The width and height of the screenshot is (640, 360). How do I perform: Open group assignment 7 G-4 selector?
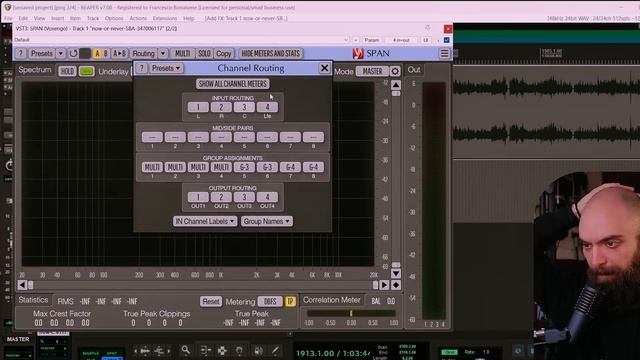click(x=290, y=167)
